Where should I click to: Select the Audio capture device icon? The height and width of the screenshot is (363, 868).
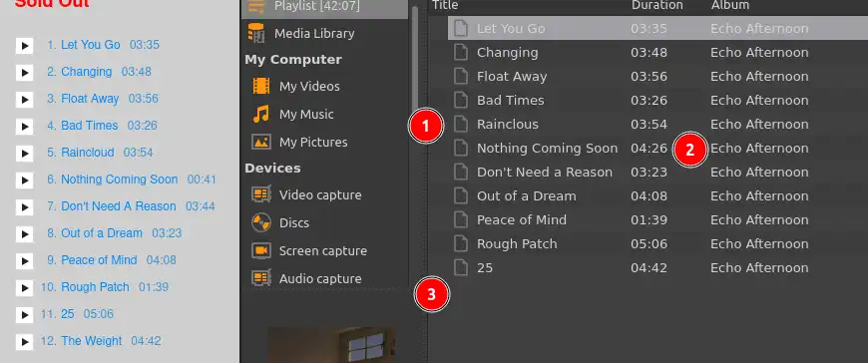pos(261,278)
